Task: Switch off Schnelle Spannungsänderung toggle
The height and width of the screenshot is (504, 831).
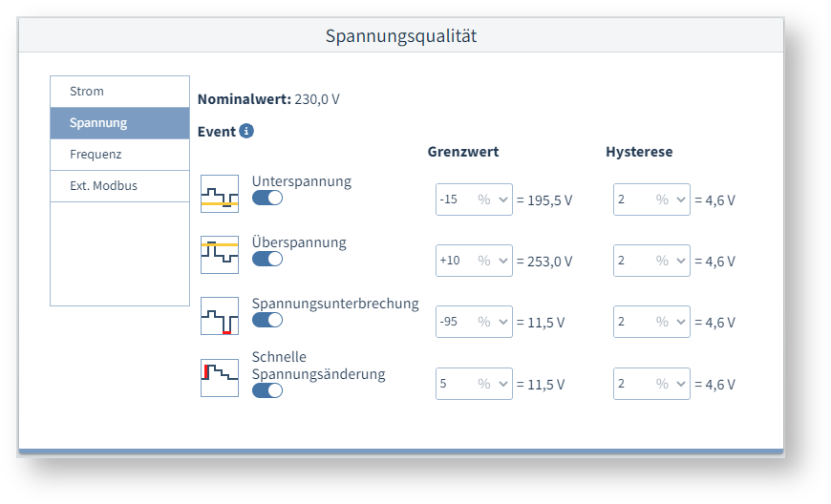Action: click(267, 389)
